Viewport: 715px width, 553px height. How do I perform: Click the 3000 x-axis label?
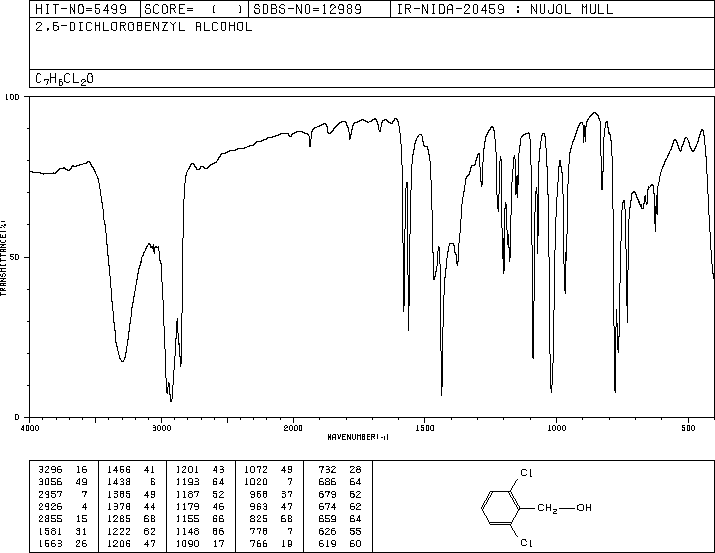coord(161,428)
